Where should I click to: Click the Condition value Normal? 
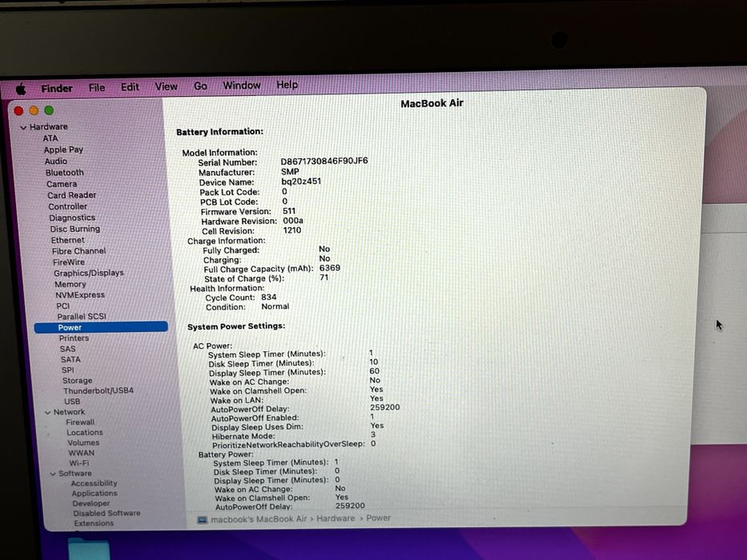coord(275,306)
